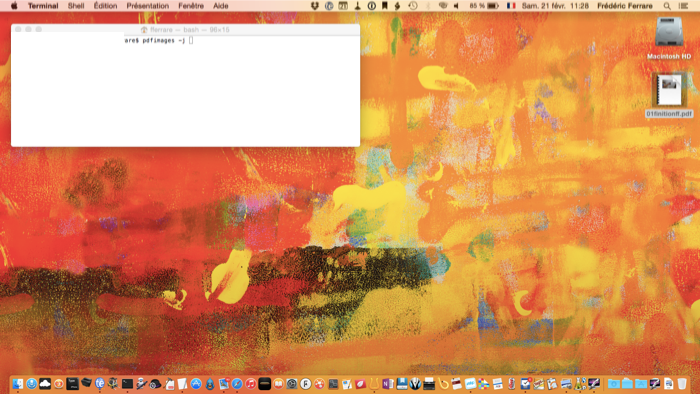This screenshot has width=700, height=394.
Task: Open the French flag input source menu
Action: click(x=511, y=6)
